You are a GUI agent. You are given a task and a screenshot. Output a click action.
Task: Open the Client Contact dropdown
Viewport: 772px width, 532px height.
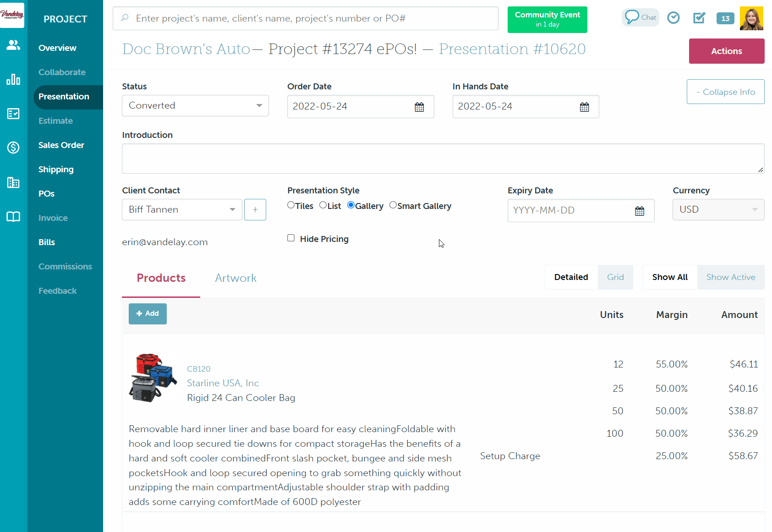[182, 210]
